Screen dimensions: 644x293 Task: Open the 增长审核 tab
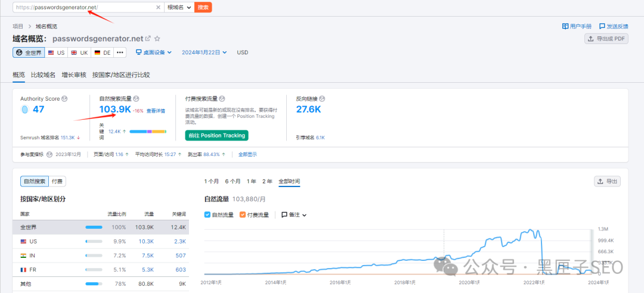[74, 74]
